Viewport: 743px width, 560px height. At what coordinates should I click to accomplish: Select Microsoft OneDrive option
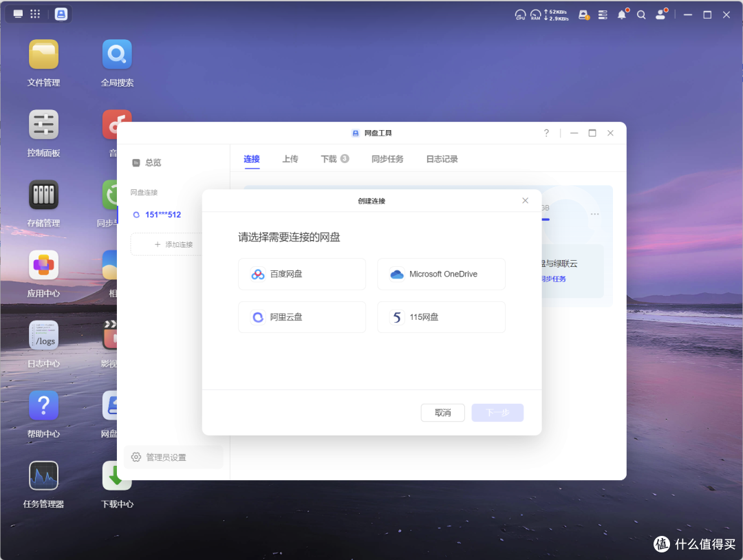click(x=441, y=274)
